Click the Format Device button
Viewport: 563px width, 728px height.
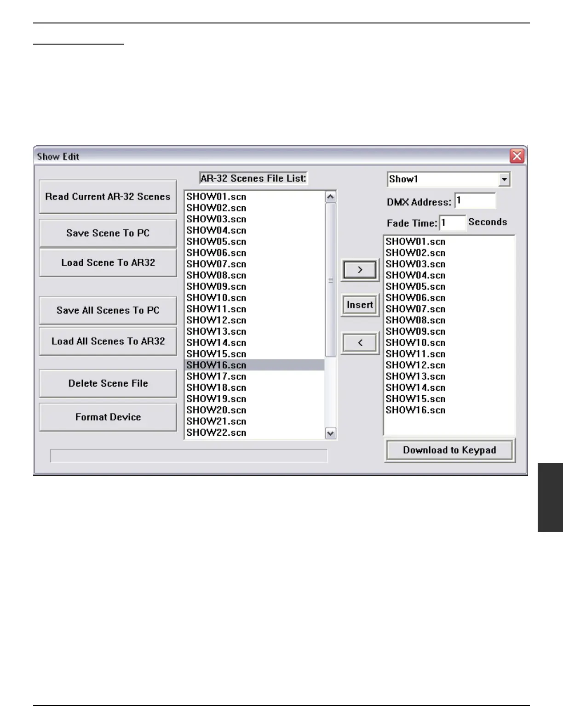108,417
